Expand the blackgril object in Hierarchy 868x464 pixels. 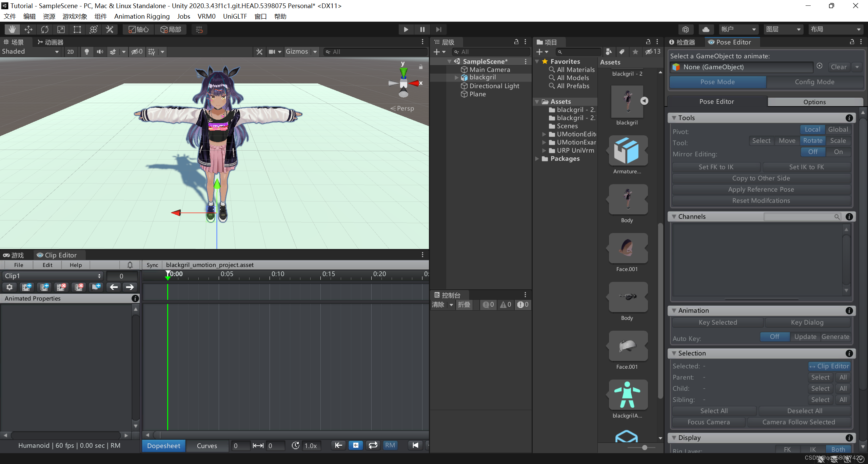coord(456,77)
